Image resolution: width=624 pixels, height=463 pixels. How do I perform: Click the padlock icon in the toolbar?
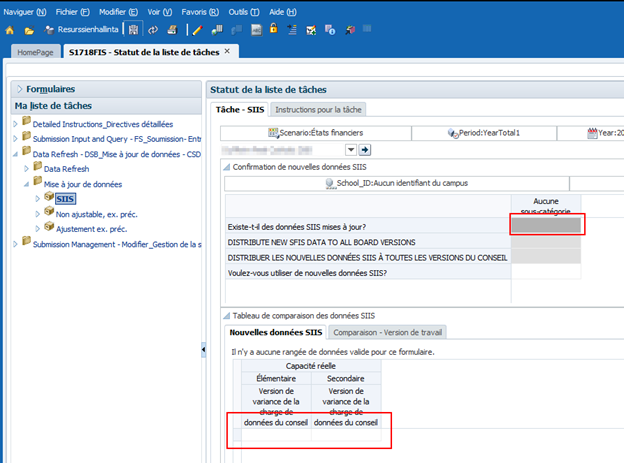pyautogui.click(x=272, y=30)
